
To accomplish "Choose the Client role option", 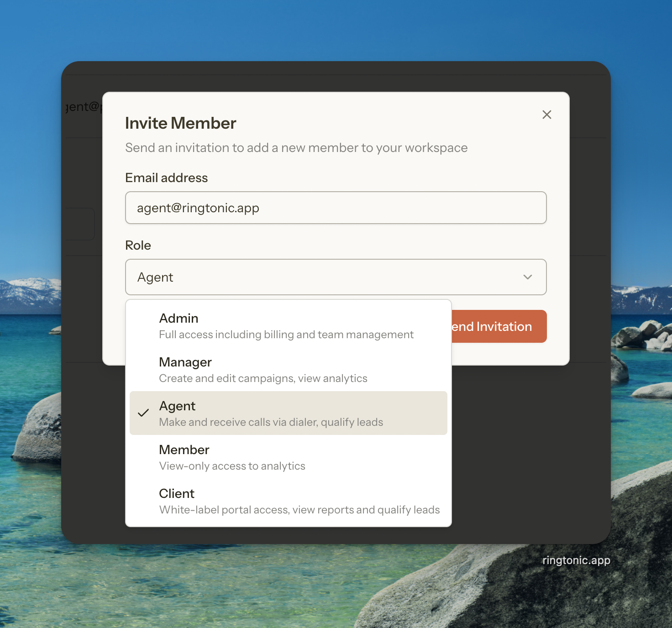I will (x=177, y=494).
